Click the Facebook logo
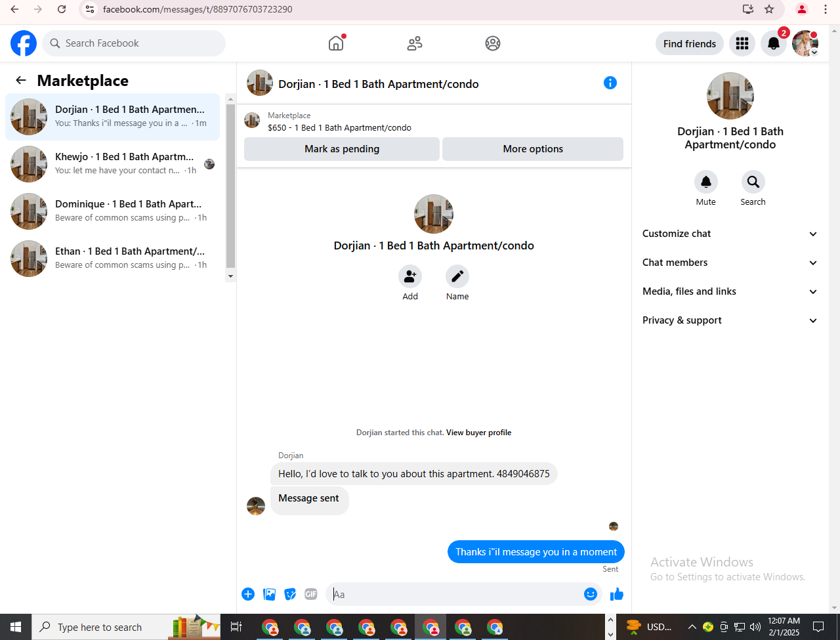 (x=24, y=43)
